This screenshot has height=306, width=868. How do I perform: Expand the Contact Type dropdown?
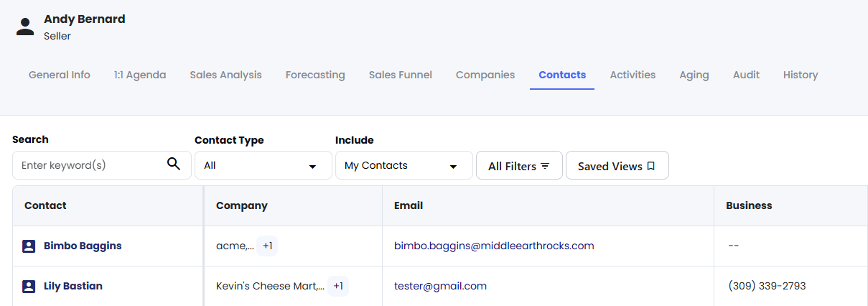tap(263, 165)
